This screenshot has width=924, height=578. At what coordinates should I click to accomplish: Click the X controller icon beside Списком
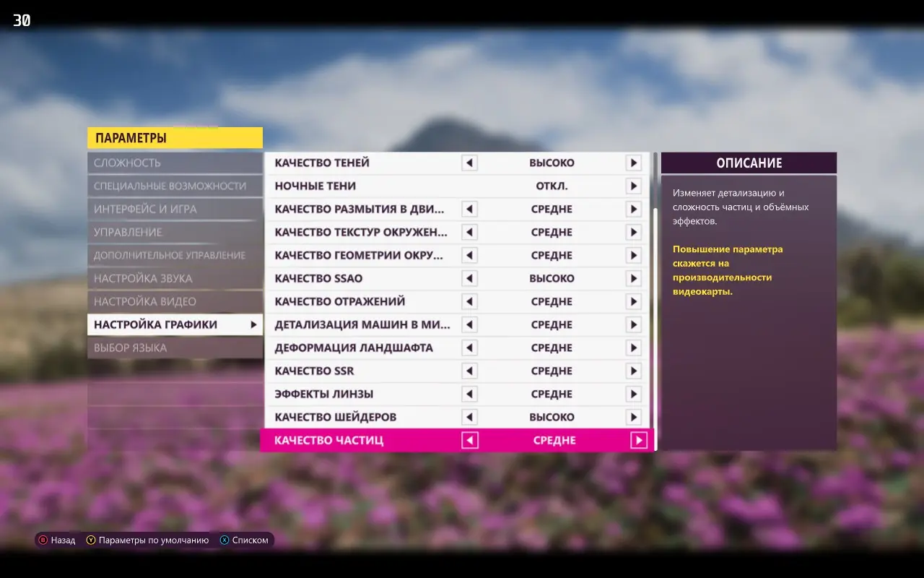point(225,540)
